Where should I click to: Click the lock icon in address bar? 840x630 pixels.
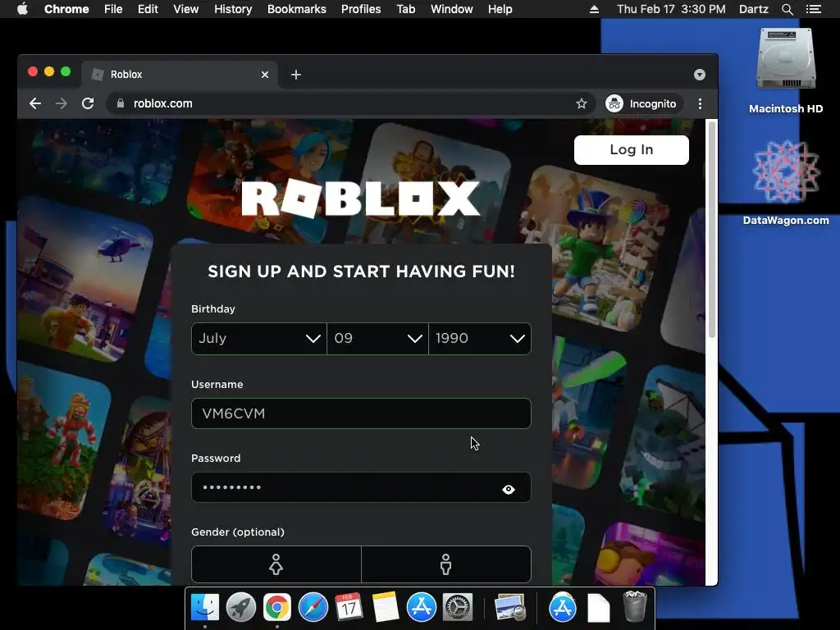tap(121, 103)
